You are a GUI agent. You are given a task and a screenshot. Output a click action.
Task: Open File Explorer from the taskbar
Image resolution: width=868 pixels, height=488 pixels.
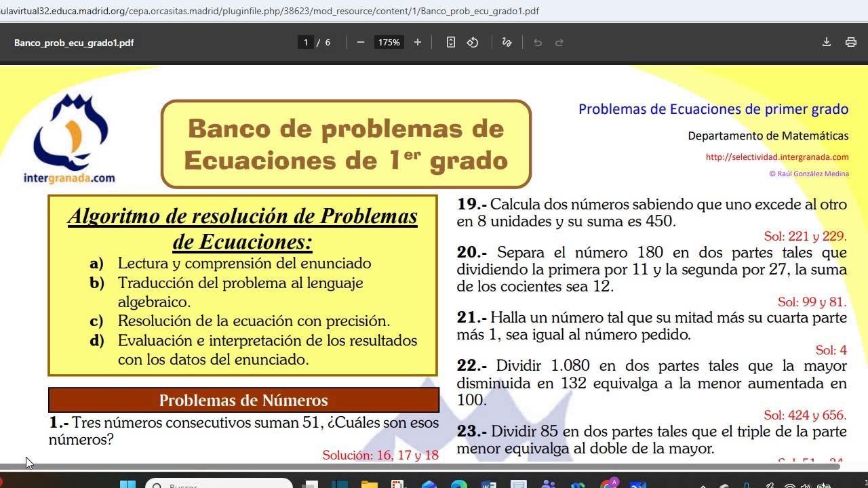(370, 484)
